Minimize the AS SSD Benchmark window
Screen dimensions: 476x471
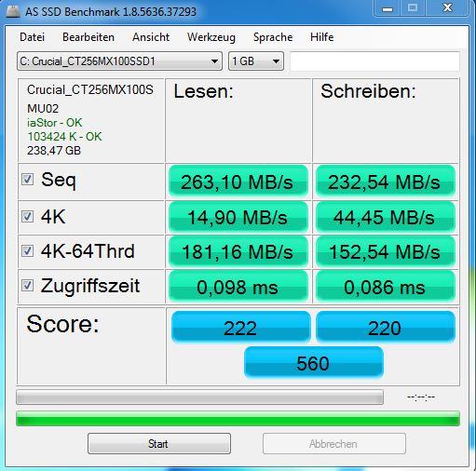pyautogui.click(x=388, y=8)
